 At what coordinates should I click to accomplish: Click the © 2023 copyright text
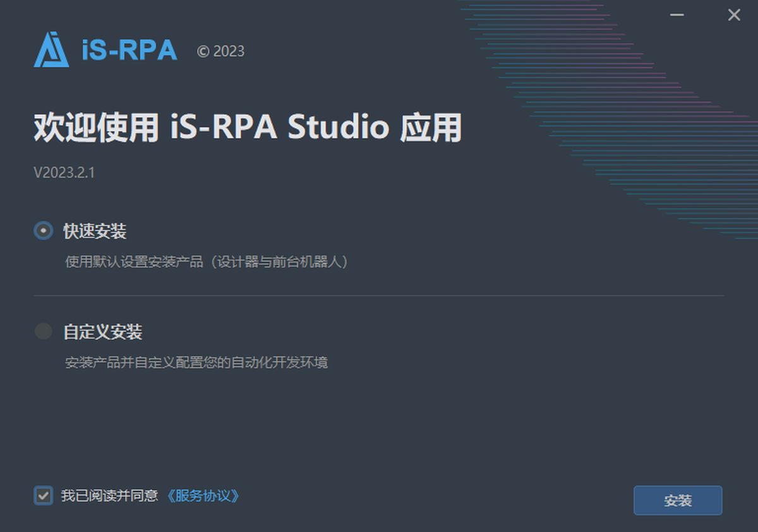click(x=220, y=52)
